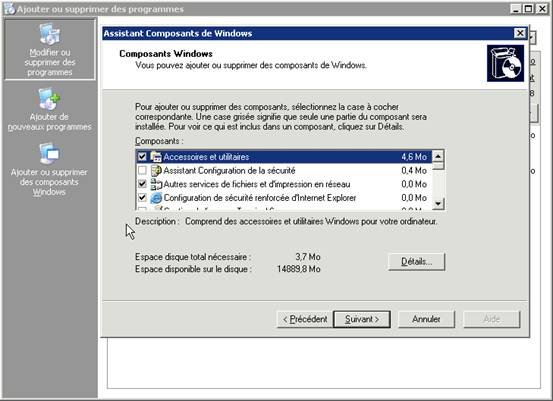The height and width of the screenshot is (401, 553).
Task: Click the wizard CD box icon in header
Action: (505, 63)
